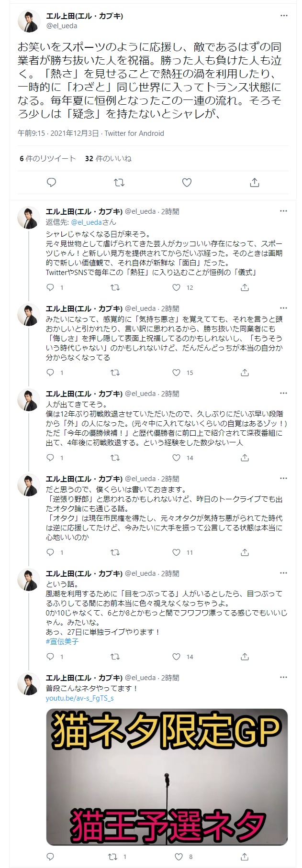The width and height of the screenshot is (302, 868).
Task: Click the main tweet author's profile avatar
Action: pyautogui.click(x=29, y=21)
